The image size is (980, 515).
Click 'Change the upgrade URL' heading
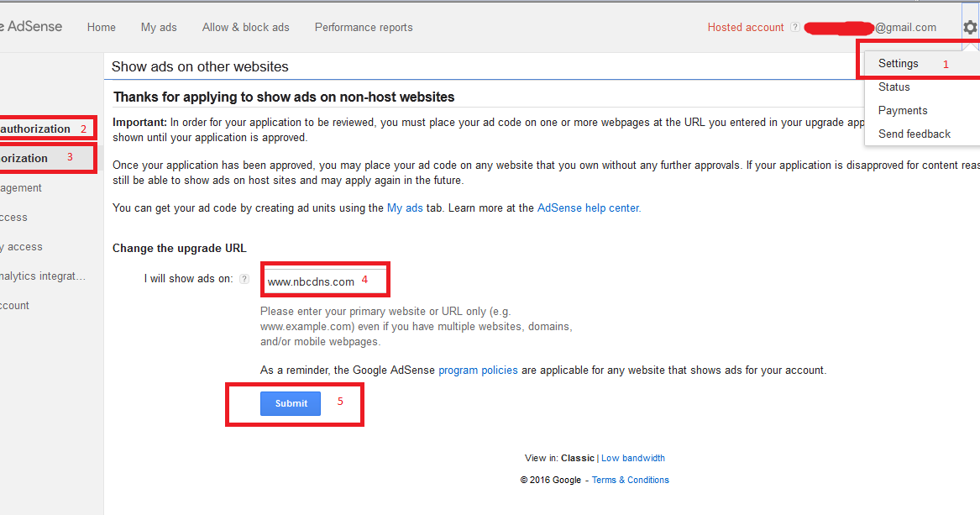pyautogui.click(x=180, y=248)
